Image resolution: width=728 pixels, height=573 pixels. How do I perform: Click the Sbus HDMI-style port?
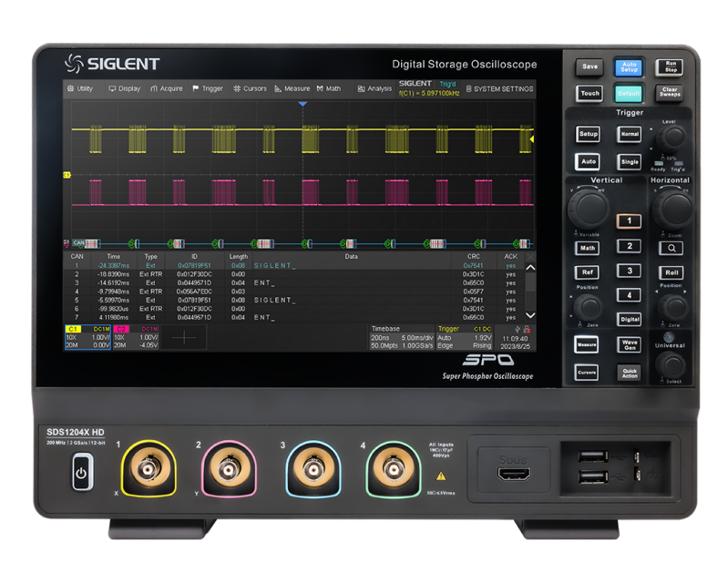[x=514, y=474]
